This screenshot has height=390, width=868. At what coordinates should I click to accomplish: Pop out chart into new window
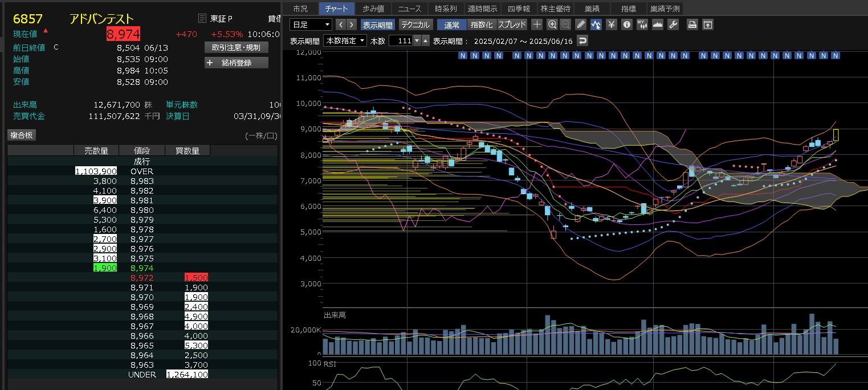click(x=707, y=24)
